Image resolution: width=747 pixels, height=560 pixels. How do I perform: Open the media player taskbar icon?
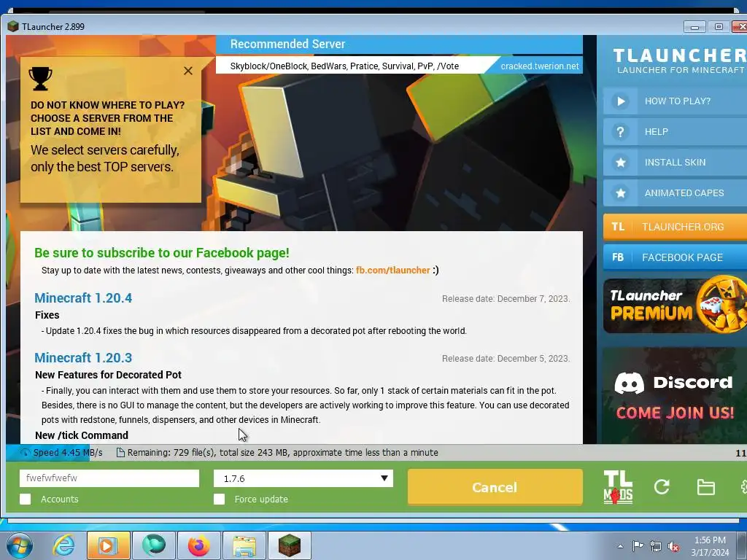pyautogui.click(x=108, y=545)
